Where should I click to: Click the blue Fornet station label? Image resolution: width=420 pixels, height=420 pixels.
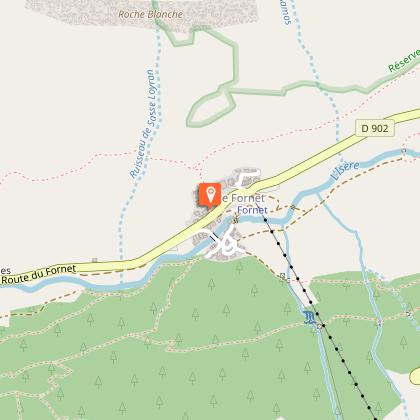point(252,210)
